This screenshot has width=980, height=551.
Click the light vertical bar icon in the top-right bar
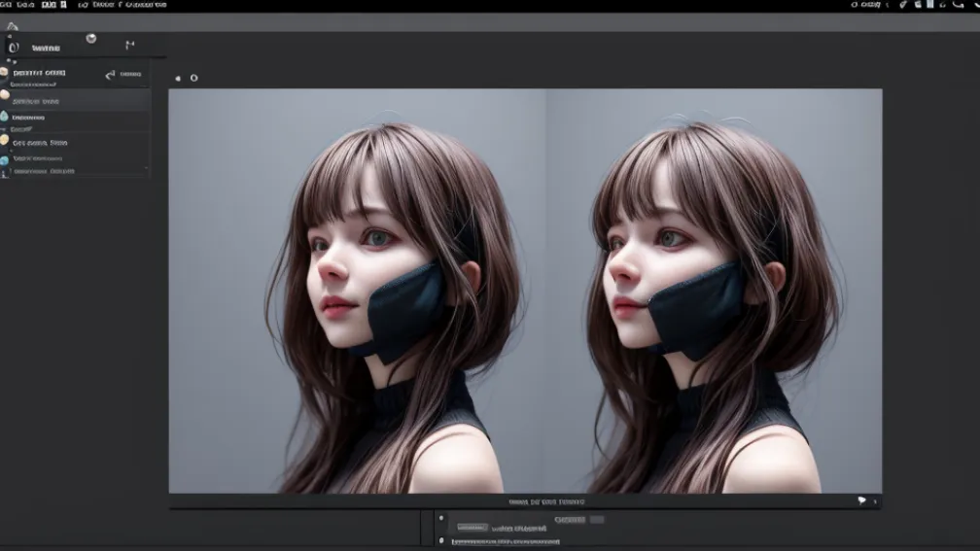[x=930, y=4]
